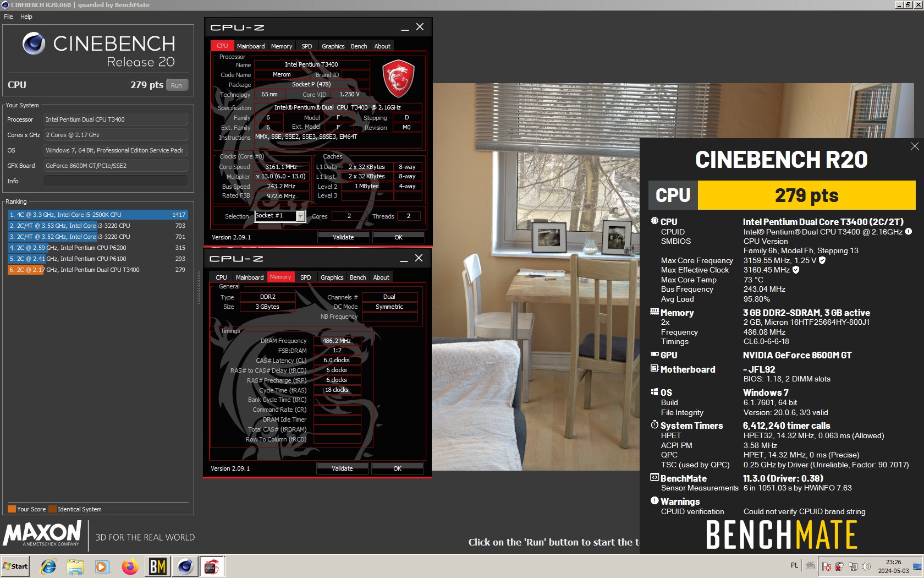Click Run to start the CPU benchmark
The image size is (924, 578).
tap(177, 85)
